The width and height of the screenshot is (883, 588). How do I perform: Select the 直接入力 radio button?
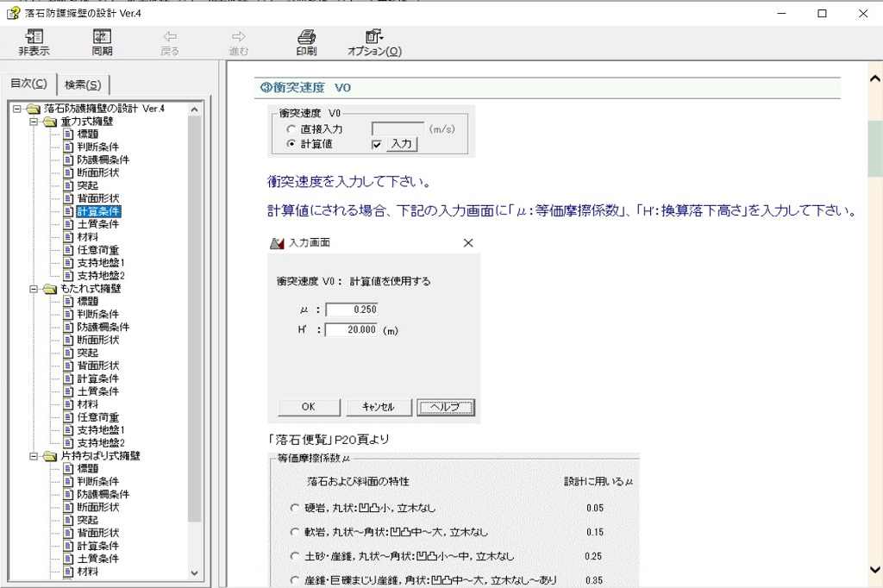pos(291,129)
